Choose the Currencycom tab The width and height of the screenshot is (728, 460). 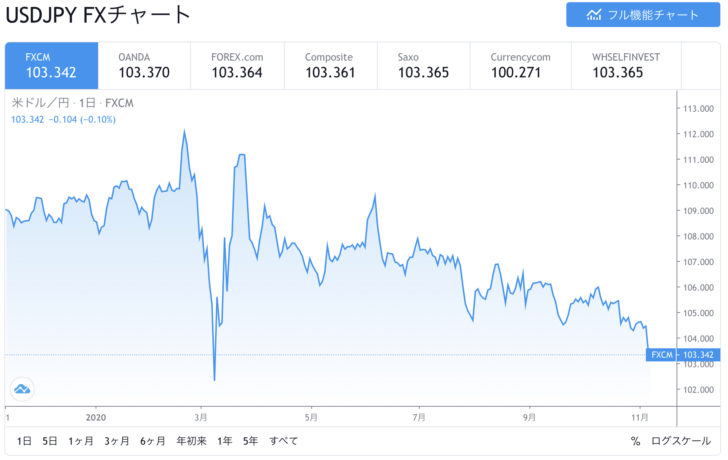(518, 65)
